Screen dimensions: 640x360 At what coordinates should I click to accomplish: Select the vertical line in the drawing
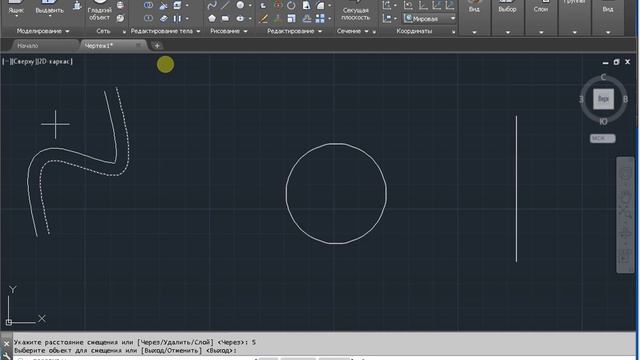[x=516, y=189]
